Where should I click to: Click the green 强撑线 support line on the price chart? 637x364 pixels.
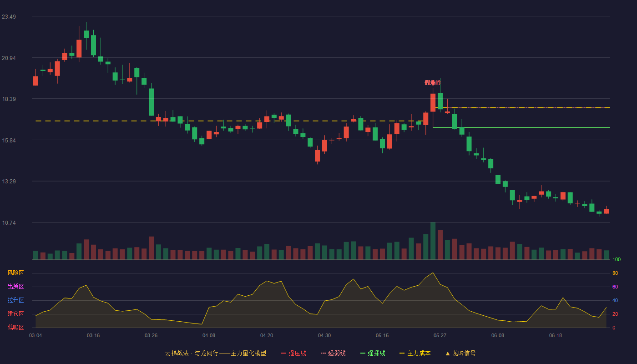coord(521,128)
